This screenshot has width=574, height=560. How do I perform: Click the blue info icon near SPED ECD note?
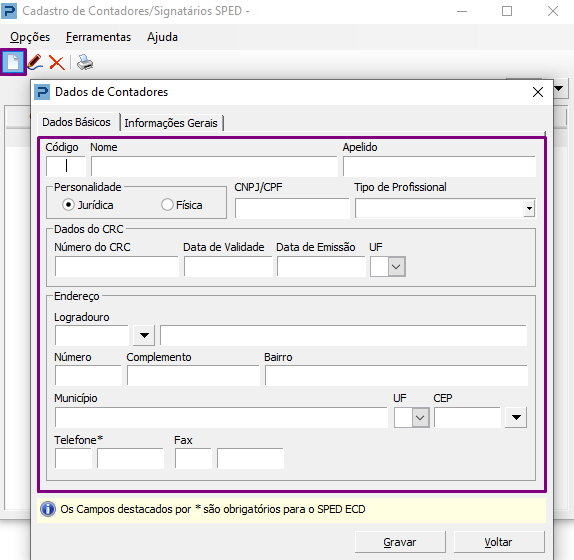[48, 509]
